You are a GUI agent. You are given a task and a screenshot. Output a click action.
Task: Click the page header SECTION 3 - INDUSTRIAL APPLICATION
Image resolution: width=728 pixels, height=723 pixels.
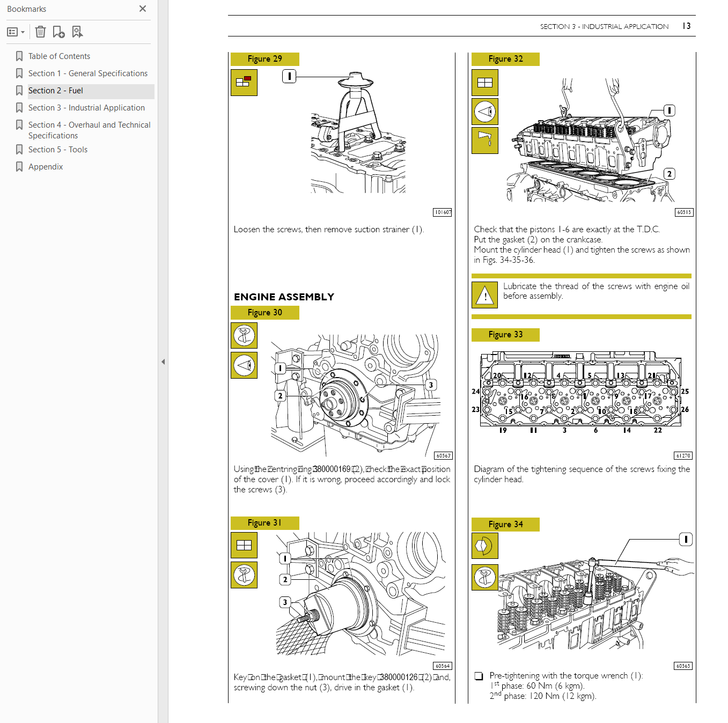tap(604, 26)
